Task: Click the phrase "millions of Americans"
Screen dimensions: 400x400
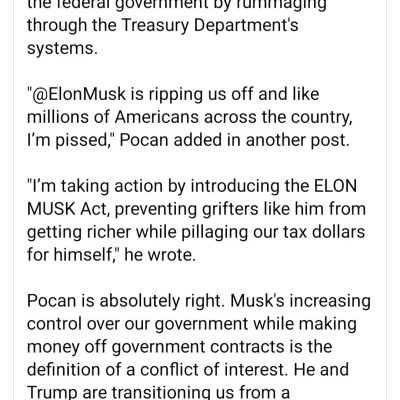Action: click(x=113, y=117)
